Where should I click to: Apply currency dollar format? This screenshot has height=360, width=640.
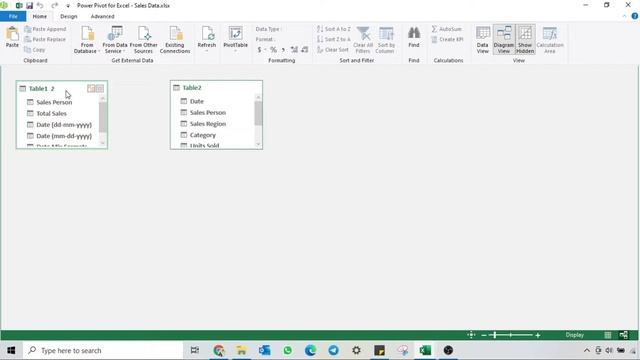coord(260,50)
